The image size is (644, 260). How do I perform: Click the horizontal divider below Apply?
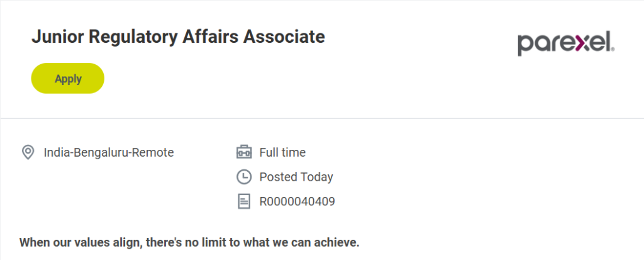[x=322, y=118]
